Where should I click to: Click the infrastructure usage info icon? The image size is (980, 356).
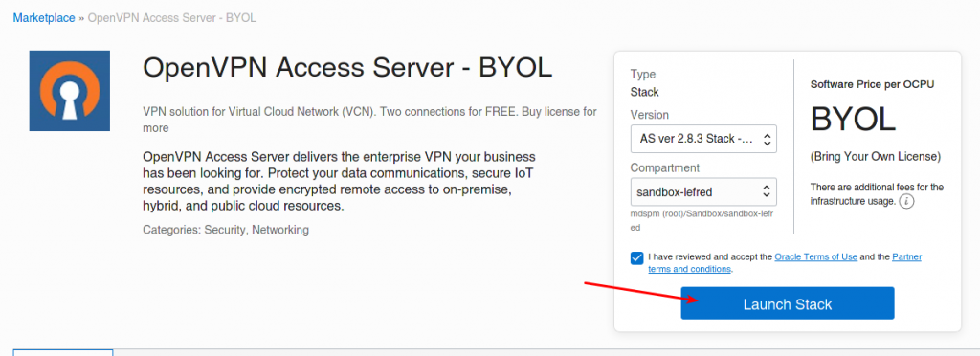pyautogui.click(x=907, y=202)
